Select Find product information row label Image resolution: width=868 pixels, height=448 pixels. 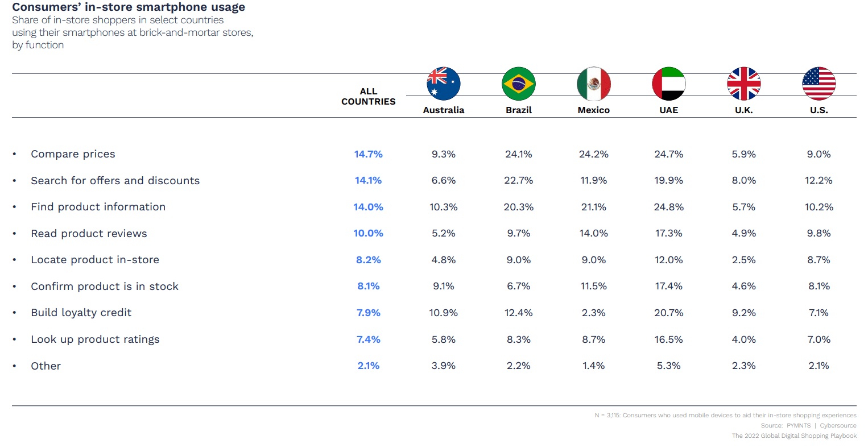click(x=98, y=207)
